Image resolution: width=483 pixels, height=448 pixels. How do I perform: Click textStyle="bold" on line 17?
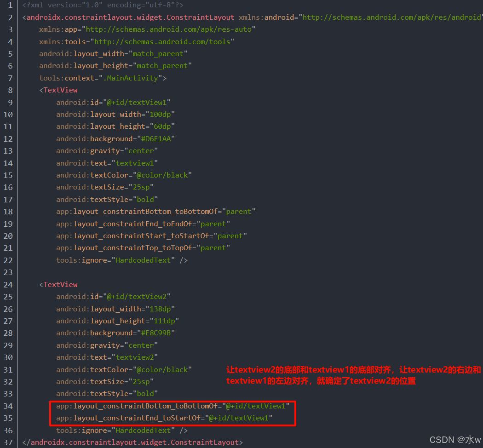click(x=107, y=200)
